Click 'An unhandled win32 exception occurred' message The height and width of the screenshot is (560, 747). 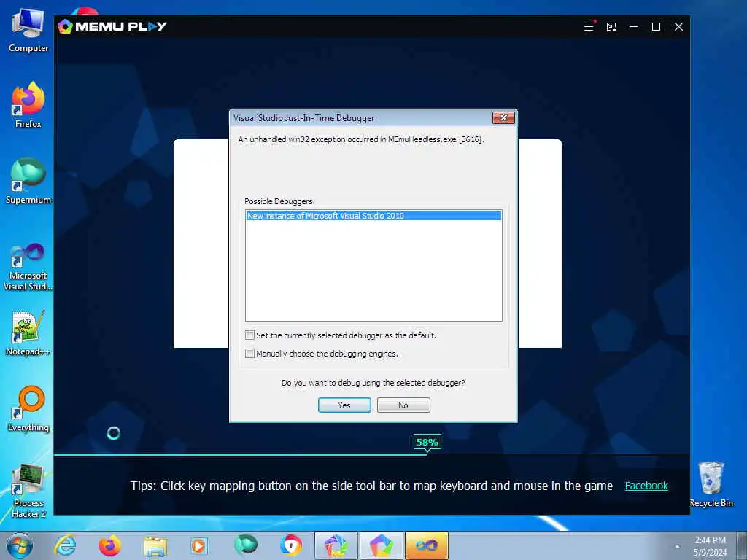coord(361,139)
